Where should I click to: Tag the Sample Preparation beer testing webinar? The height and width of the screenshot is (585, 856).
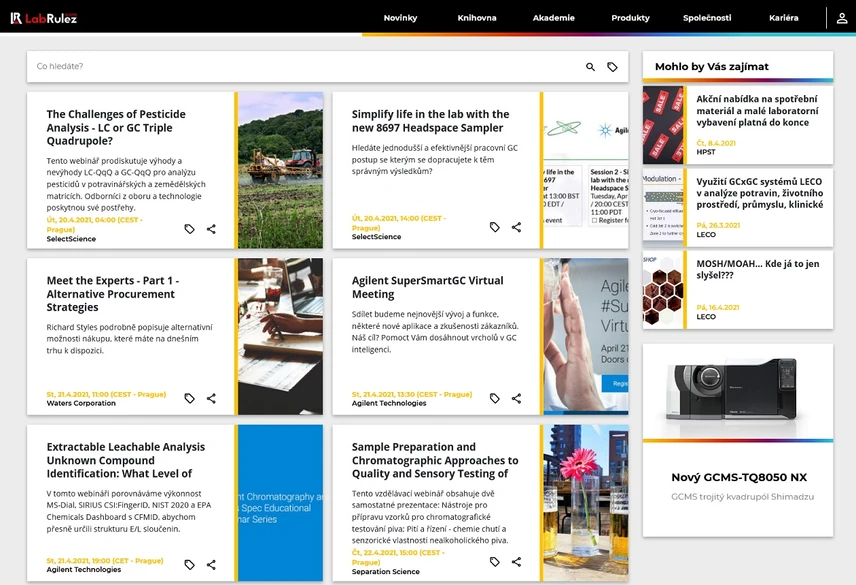(494, 562)
